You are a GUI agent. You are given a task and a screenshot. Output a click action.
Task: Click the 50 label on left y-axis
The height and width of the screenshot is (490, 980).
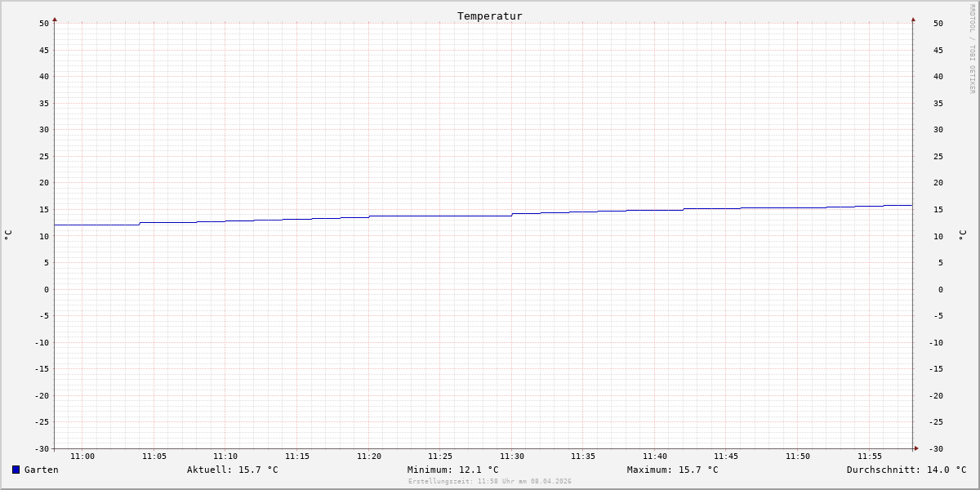(44, 24)
